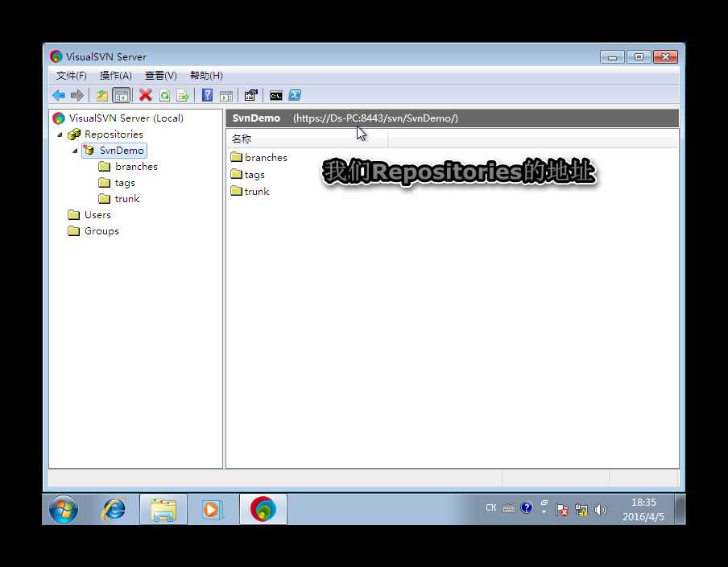This screenshot has height=567, width=728.
Task: Go up one level with folder-up icon
Action: tap(102, 96)
